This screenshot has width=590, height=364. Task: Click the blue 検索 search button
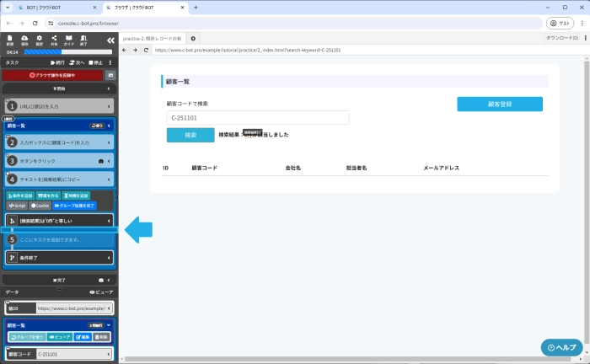click(x=190, y=135)
